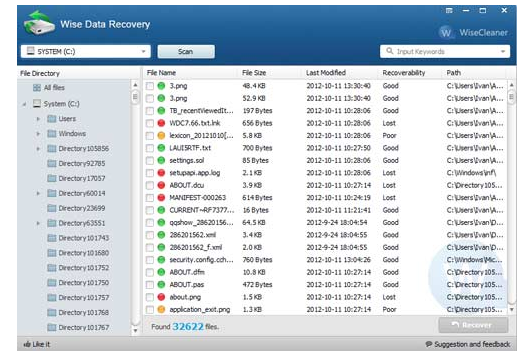Expand the Users folder node
The image size is (524, 364).
click(x=38, y=119)
